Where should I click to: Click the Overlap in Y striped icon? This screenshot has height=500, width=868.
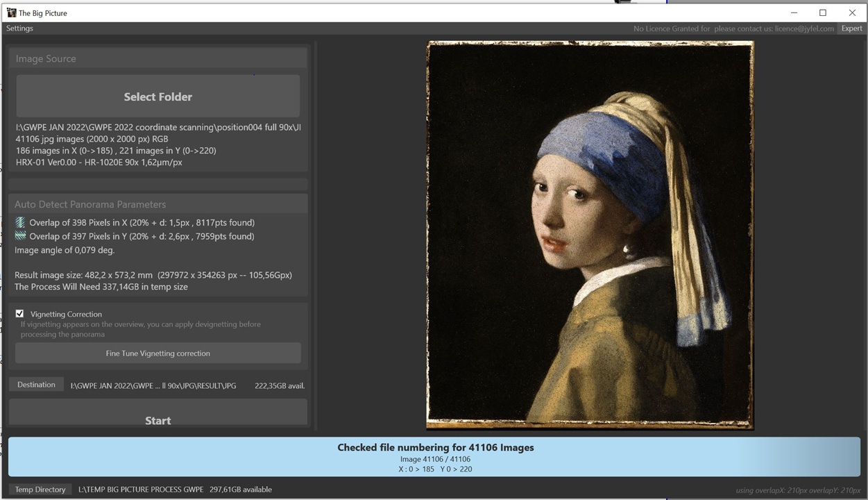coord(20,237)
